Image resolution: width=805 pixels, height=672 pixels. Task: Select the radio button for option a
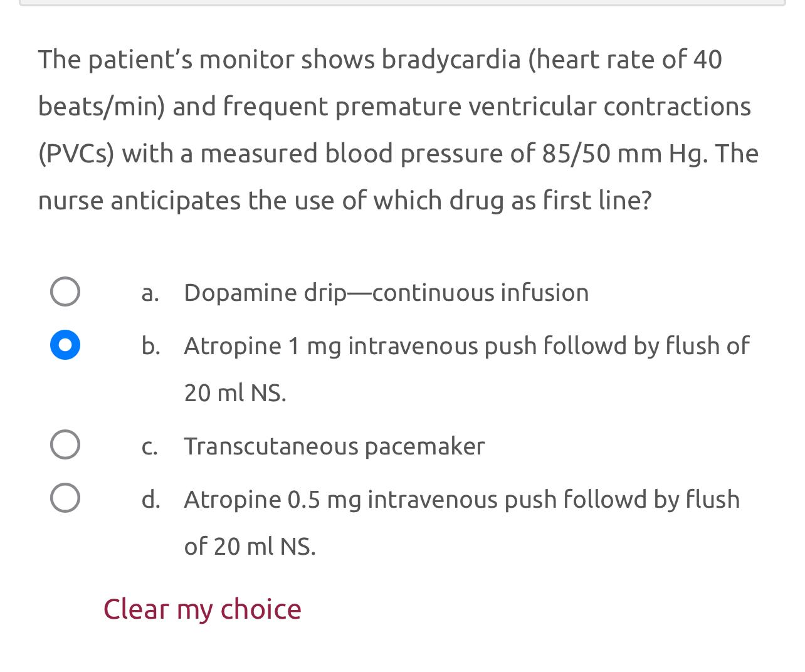point(65,290)
